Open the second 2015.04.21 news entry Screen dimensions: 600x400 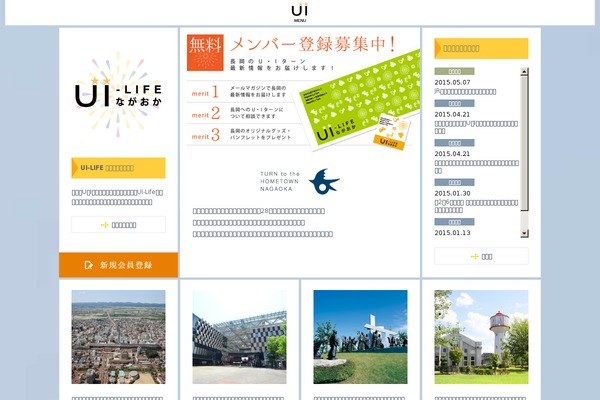[476, 167]
